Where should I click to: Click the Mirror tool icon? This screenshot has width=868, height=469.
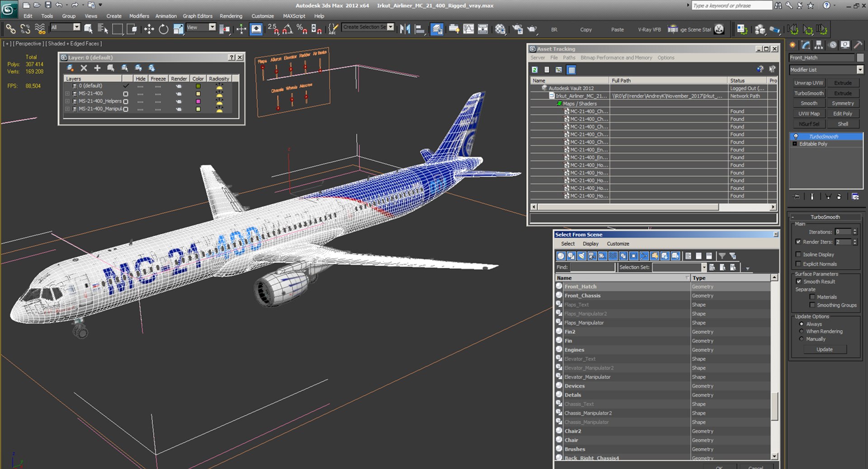[405, 29]
